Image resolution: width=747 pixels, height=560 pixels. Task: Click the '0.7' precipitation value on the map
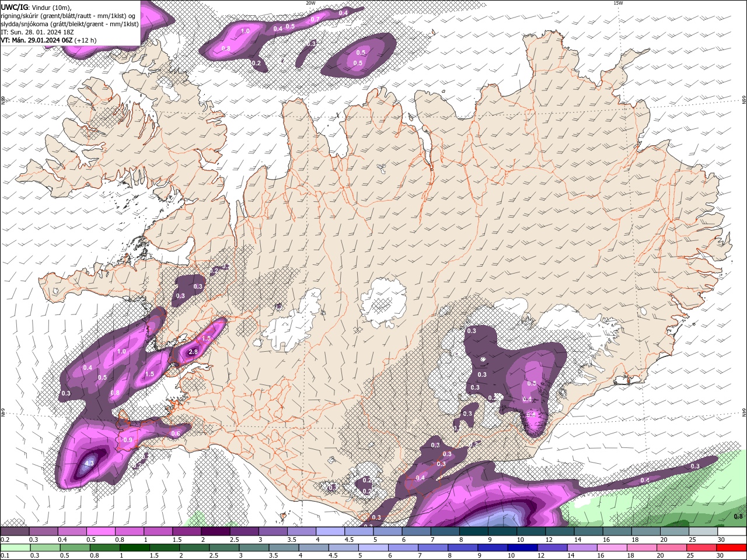pyautogui.click(x=315, y=19)
